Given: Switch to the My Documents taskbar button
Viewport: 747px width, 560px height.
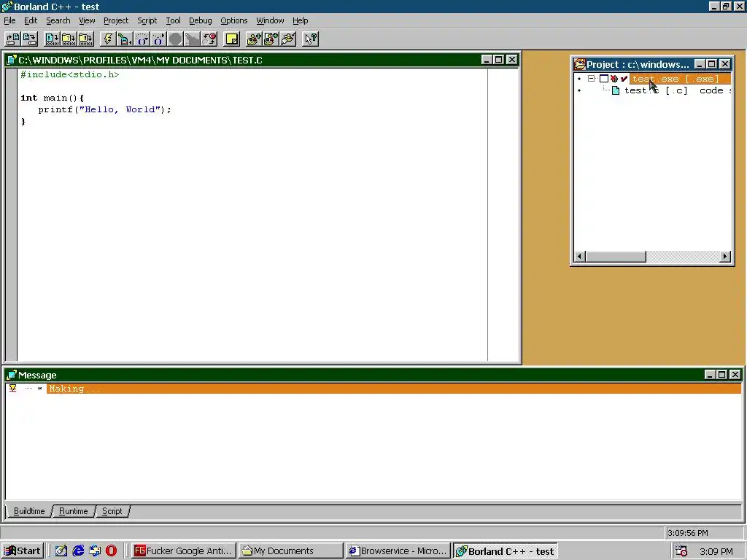Looking at the screenshot, I should [x=290, y=551].
